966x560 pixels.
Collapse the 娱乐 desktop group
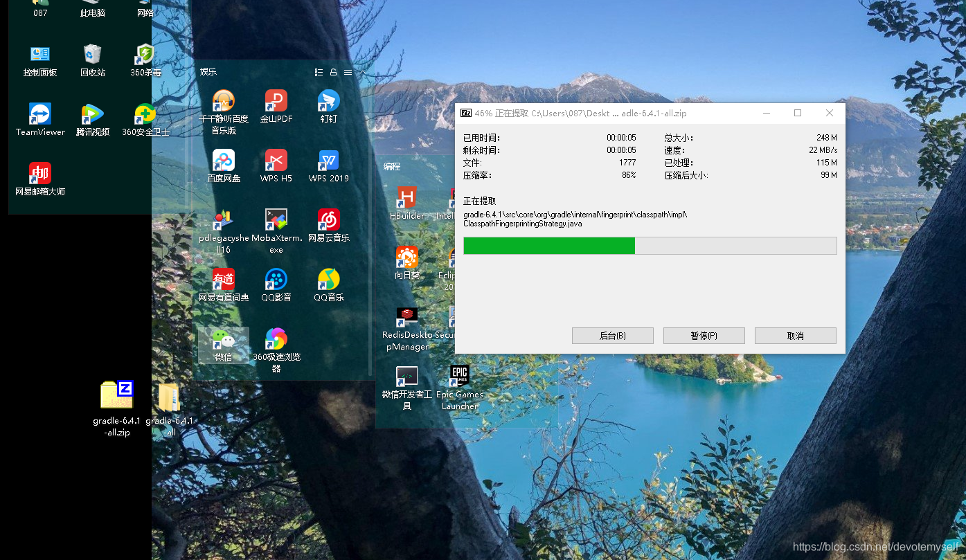362,72
